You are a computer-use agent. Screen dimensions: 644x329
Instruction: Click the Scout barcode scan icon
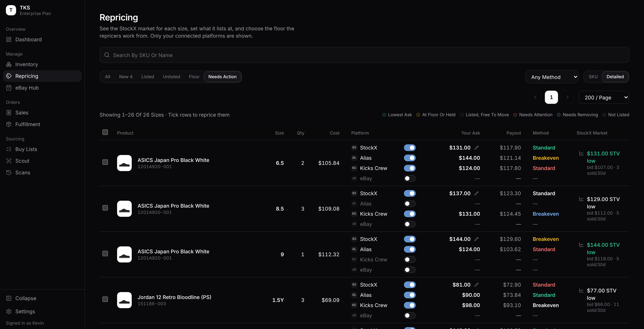(x=9, y=161)
